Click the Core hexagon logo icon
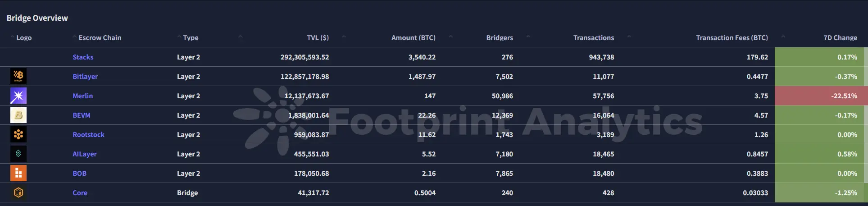868x206 pixels. (18, 192)
